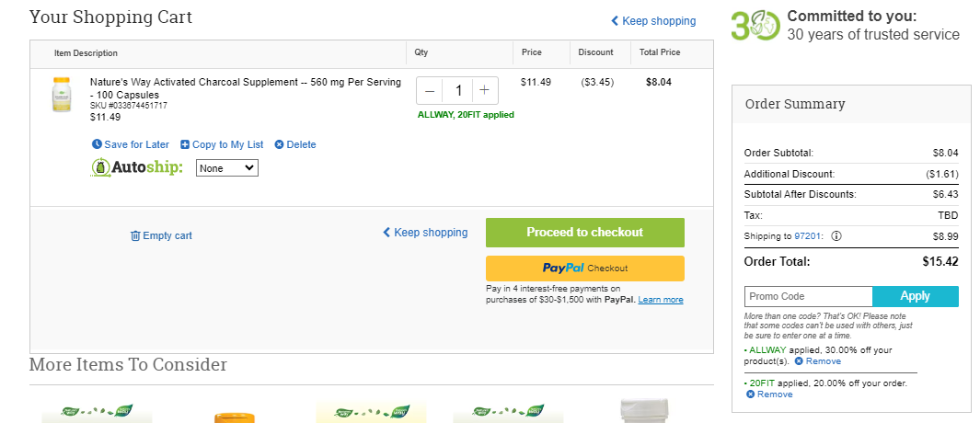Viewport: 980px width, 423px height.
Task: Remove the ALLWAY promo code
Action: [817, 361]
